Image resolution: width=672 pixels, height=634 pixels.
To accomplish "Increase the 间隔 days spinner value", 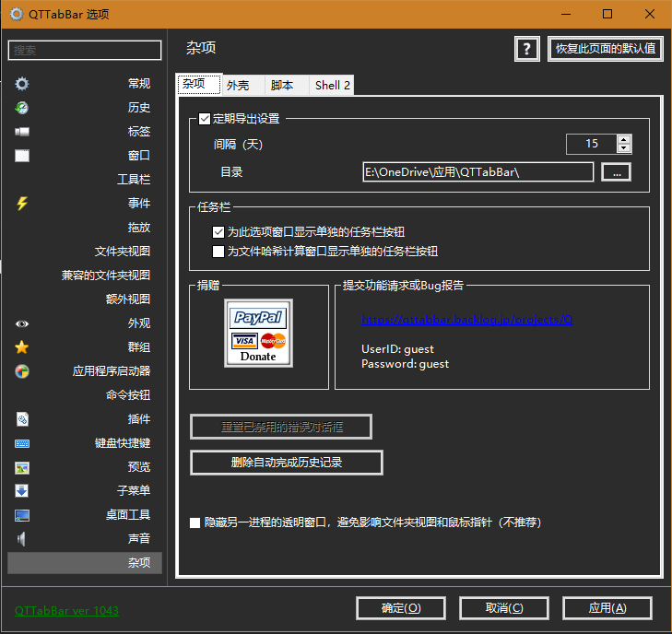I will click(624, 139).
